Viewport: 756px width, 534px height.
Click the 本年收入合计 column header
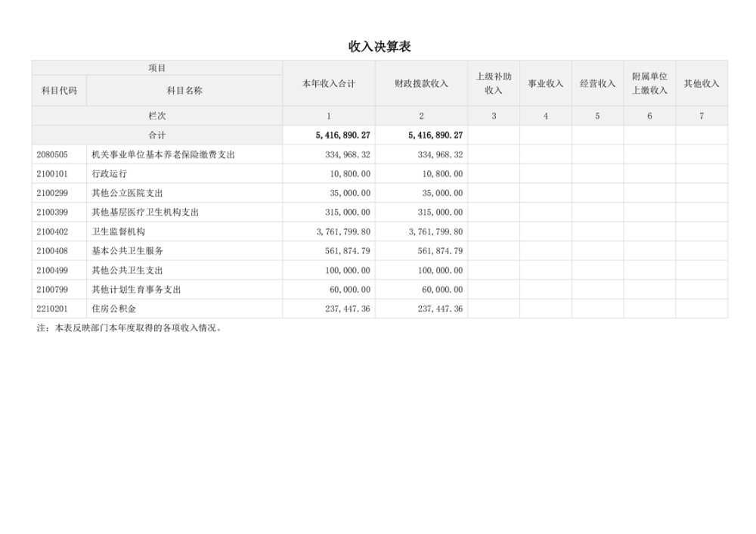[x=328, y=84]
